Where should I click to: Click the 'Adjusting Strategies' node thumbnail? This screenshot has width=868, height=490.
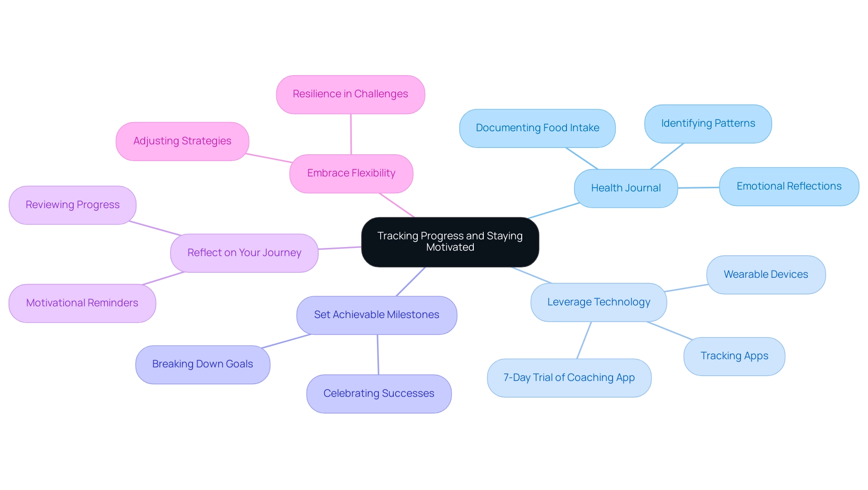coord(181,140)
